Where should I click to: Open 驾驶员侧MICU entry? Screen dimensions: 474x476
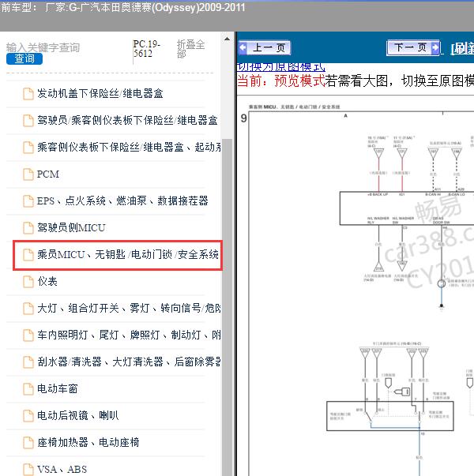(x=71, y=227)
